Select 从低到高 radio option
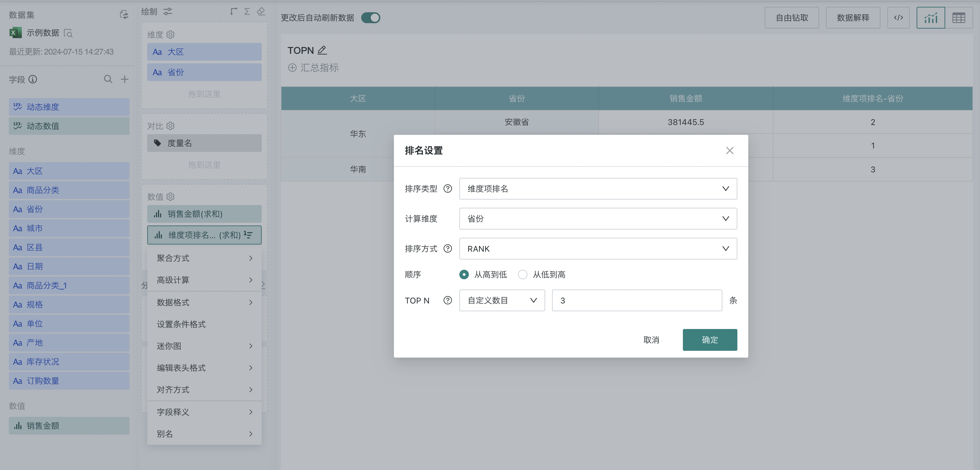Screen dimensions: 980x470 tap(522, 275)
